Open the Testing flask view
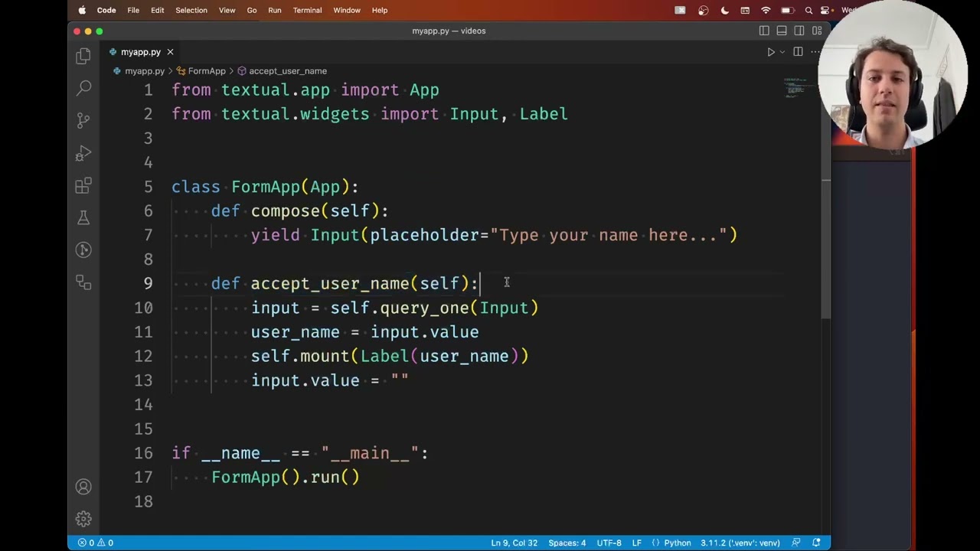 [x=83, y=218]
